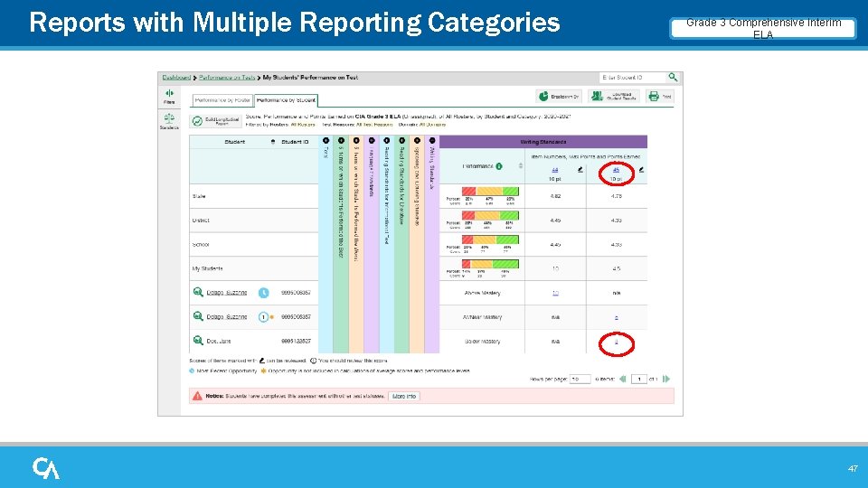Click the District row label
The width and height of the screenshot is (868, 488).
(201, 221)
